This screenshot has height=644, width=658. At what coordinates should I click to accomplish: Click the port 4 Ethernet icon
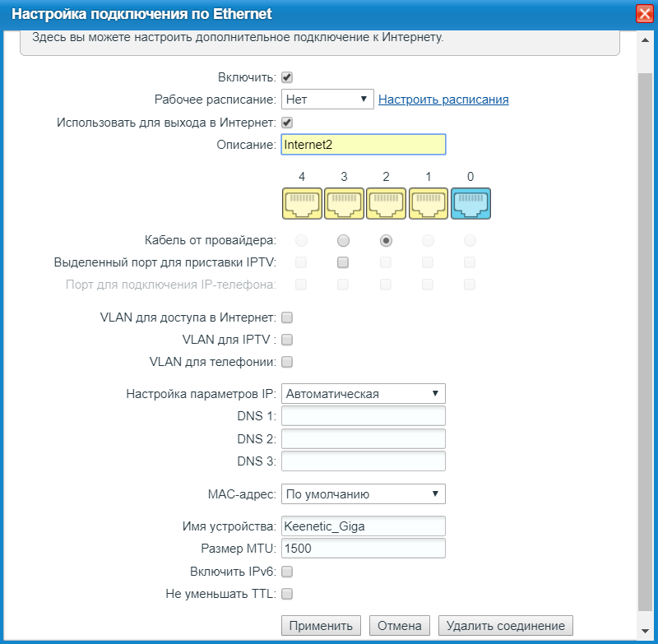[302, 203]
